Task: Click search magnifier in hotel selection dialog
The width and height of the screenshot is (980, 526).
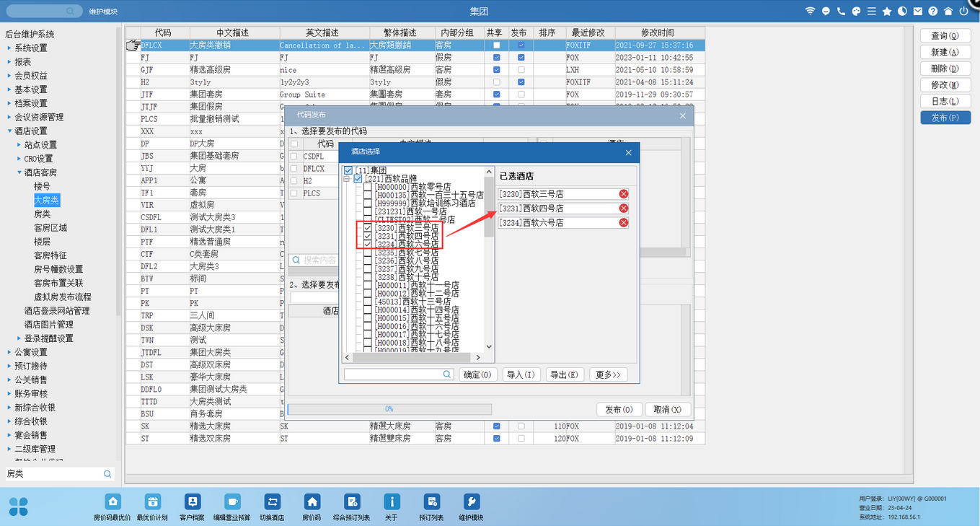Action: (x=447, y=374)
